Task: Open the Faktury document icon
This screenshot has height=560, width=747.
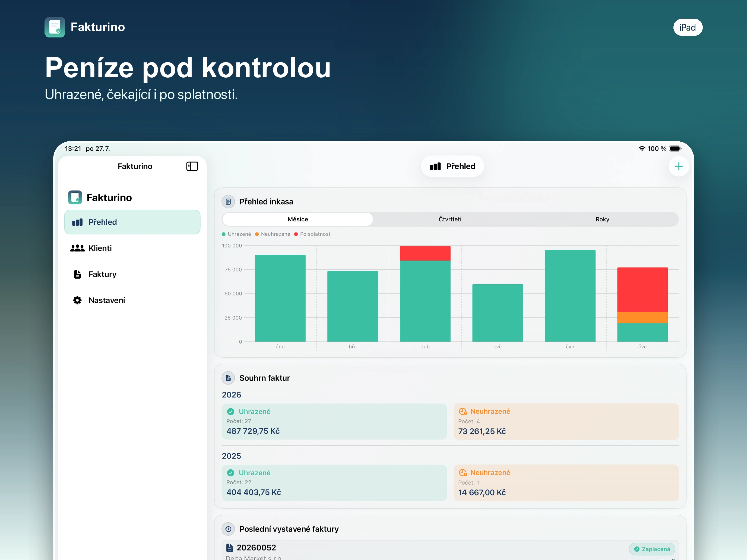Action: (x=77, y=274)
